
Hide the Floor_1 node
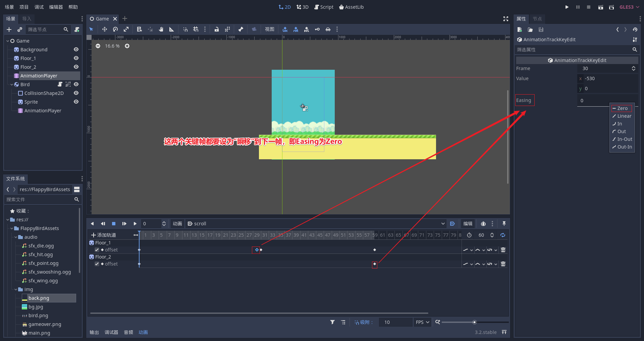pyautogui.click(x=76, y=58)
